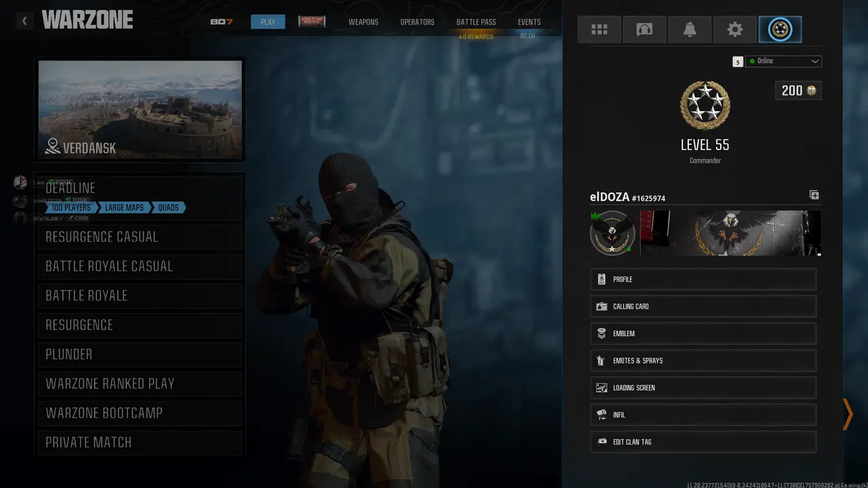Viewport: 868px width, 488px height.
Task: Click the back arrow beside Warzone logo
Action: pyautogui.click(x=24, y=21)
